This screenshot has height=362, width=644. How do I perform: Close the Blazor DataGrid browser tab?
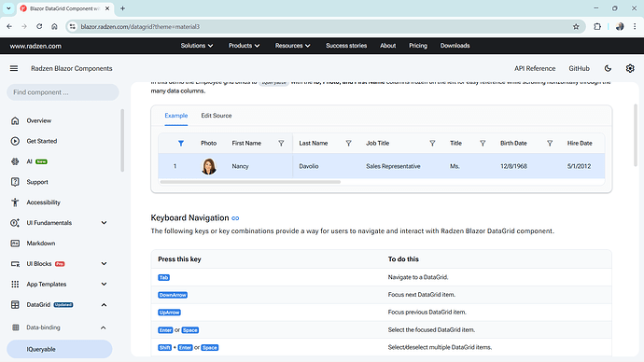107,8
